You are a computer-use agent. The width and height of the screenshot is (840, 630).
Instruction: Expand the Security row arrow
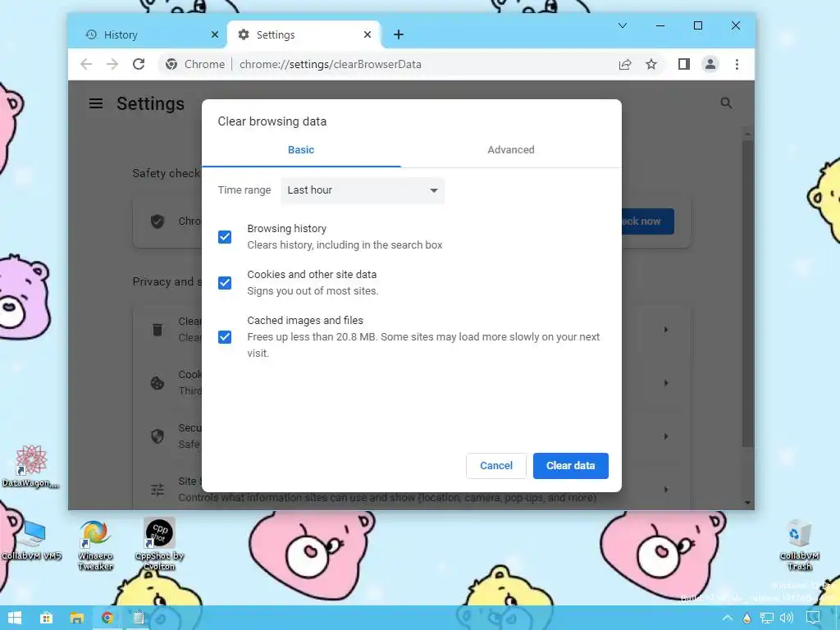(x=666, y=436)
